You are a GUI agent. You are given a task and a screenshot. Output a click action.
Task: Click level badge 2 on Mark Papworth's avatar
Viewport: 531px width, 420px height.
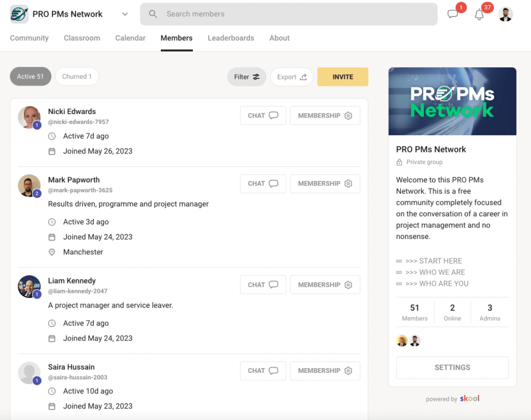pos(37,193)
